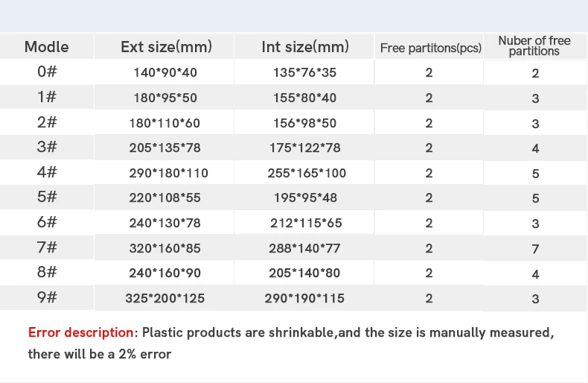Screen dimensions: 588x383
Task: Click the Modle column header
Action: click(46, 47)
